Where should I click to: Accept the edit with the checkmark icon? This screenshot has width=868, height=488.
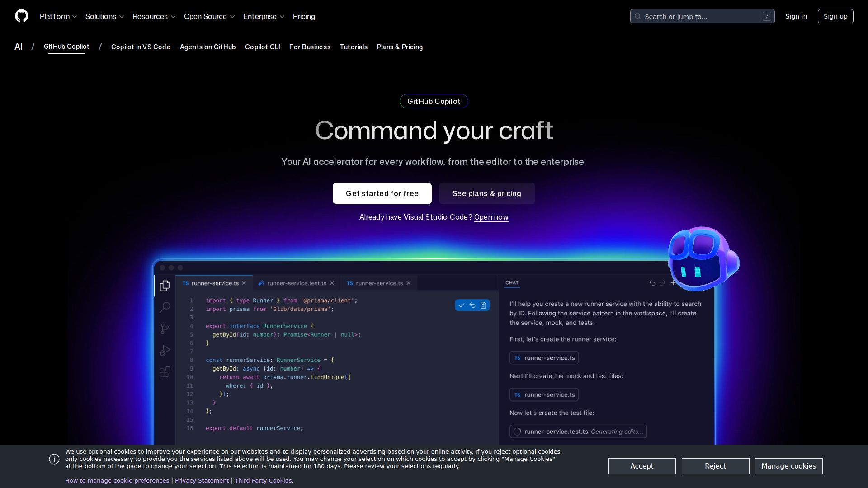(x=462, y=305)
